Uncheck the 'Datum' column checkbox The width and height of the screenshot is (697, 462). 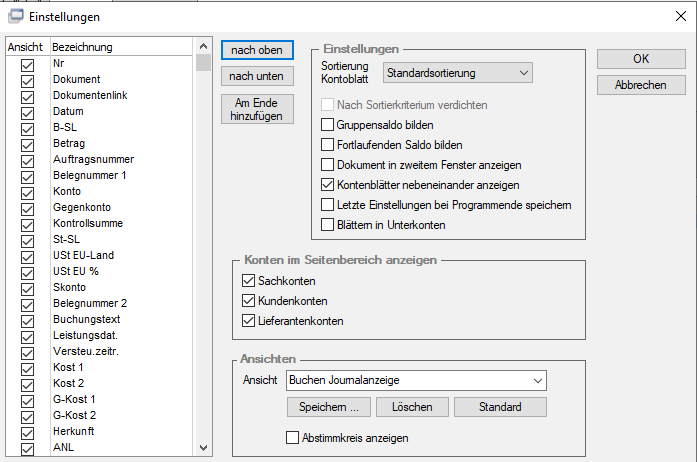pyautogui.click(x=28, y=113)
